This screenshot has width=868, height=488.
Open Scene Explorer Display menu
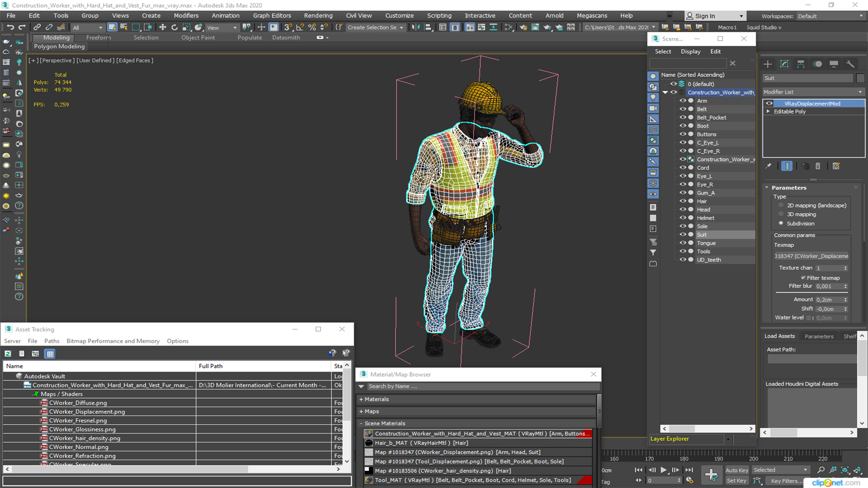pyautogui.click(x=690, y=52)
